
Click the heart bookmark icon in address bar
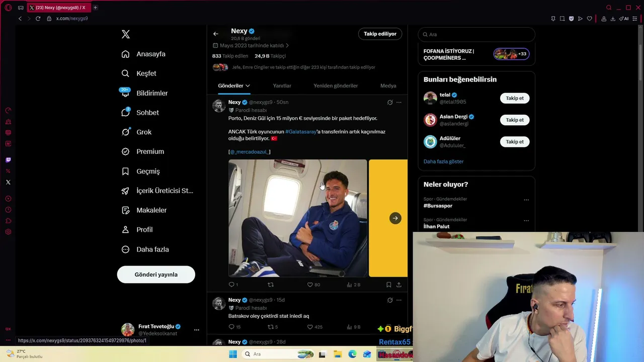coord(589,19)
